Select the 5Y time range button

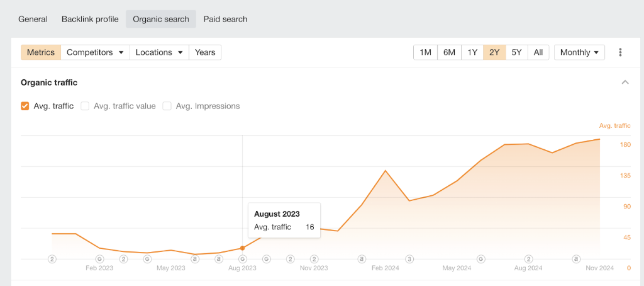pos(516,52)
